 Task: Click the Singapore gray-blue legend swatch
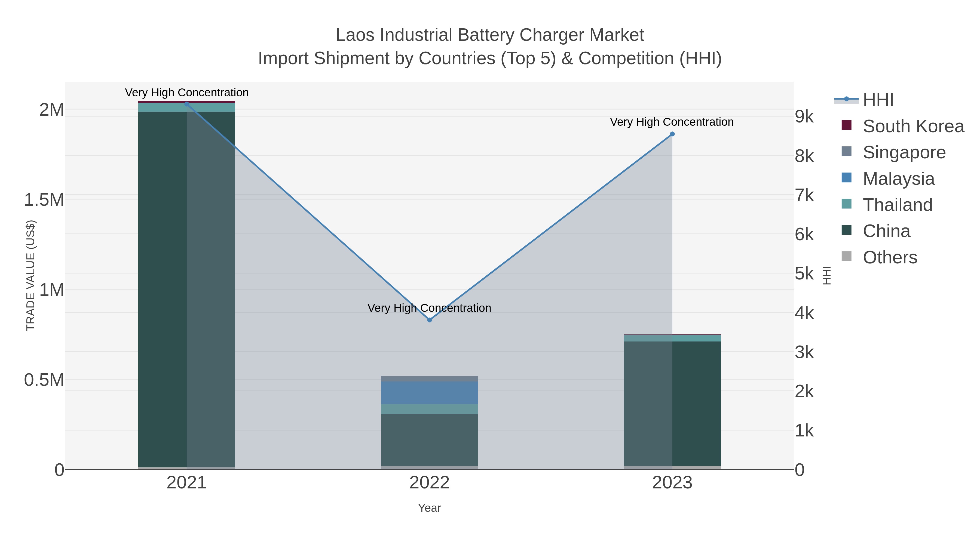846,151
